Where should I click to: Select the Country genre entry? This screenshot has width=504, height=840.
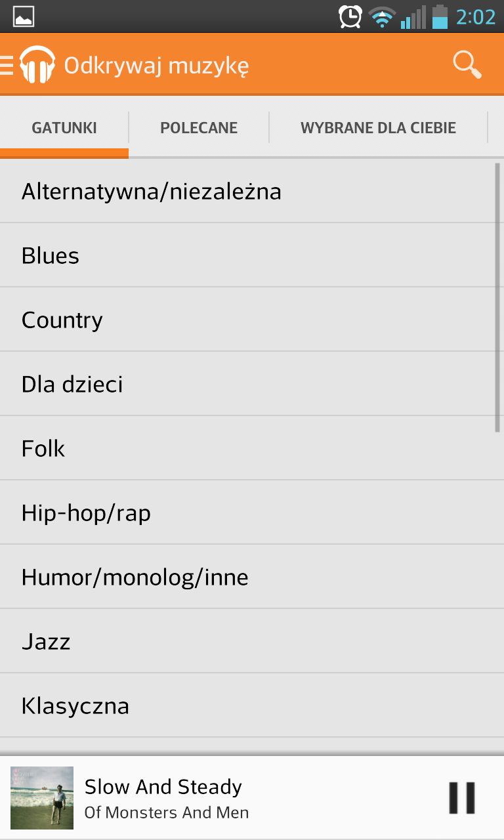[x=62, y=320]
